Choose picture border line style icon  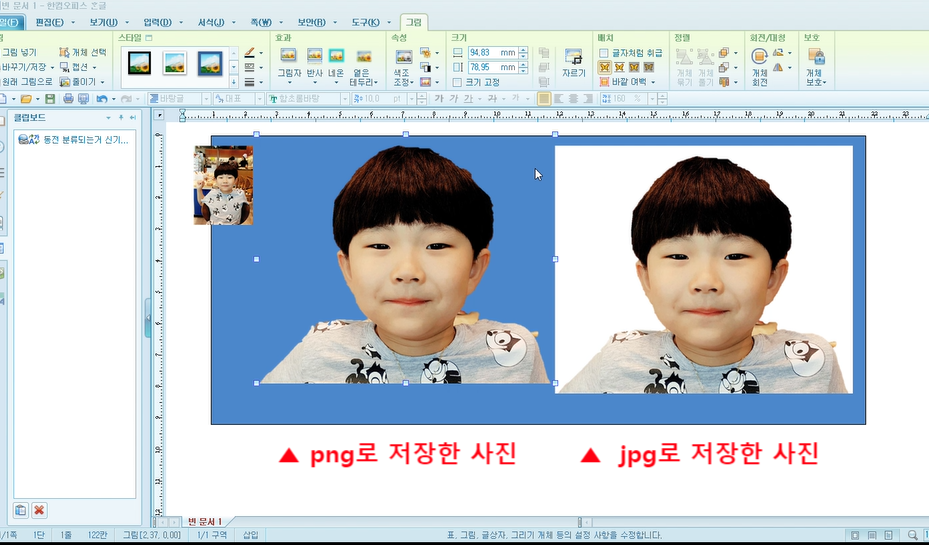click(x=250, y=68)
